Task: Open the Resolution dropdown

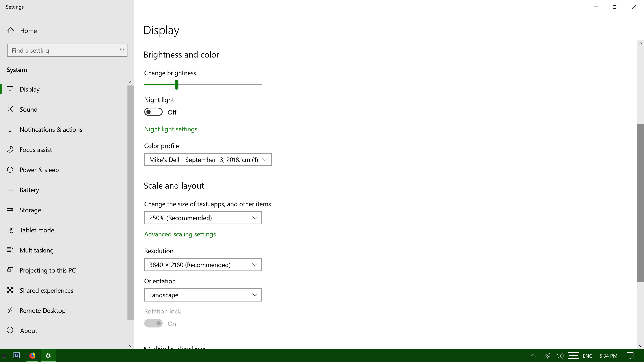Action: pyautogui.click(x=202, y=265)
